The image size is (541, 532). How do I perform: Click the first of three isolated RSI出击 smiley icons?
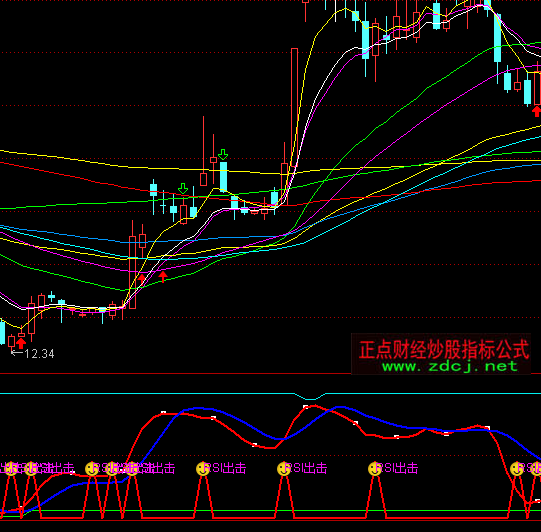click(x=203, y=469)
